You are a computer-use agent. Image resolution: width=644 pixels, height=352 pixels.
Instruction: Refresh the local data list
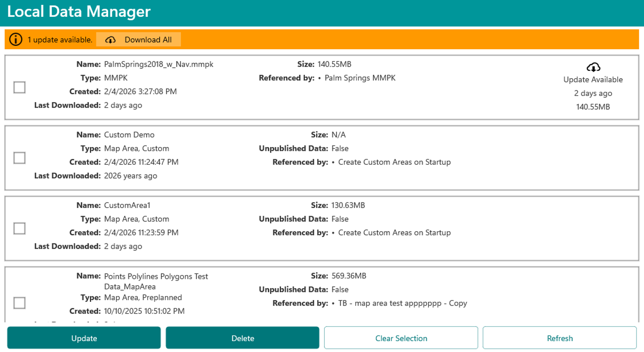coord(559,338)
